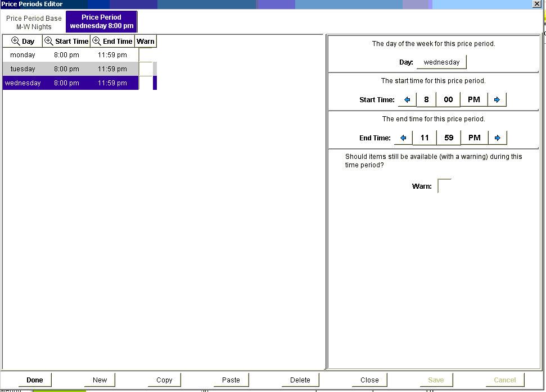Click the Day column magnifier icon
The height and width of the screenshot is (392, 546).
(x=15, y=42)
